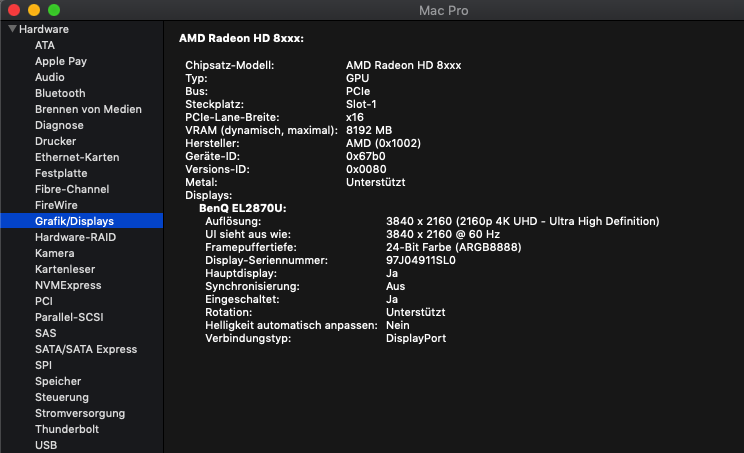The height and width of the screenshot is (453, 744).
Task: Collapse the Hardware disclosure triangle
Action: pyautogui.click(x=13, y=29)
